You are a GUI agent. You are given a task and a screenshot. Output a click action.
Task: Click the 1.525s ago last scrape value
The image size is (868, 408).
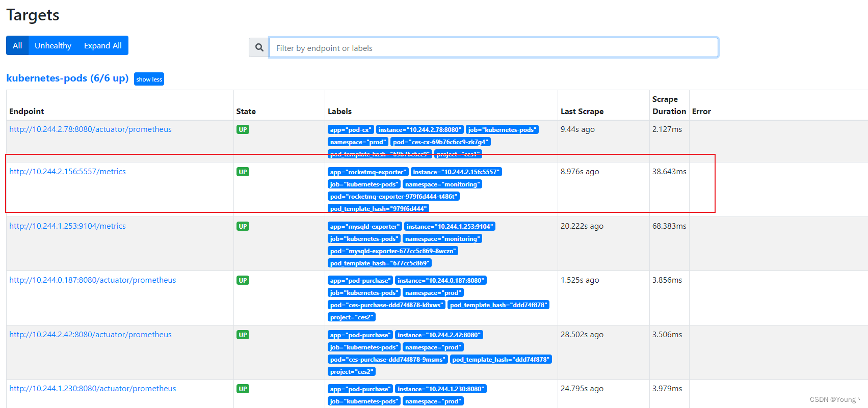[x=580, y=280]
